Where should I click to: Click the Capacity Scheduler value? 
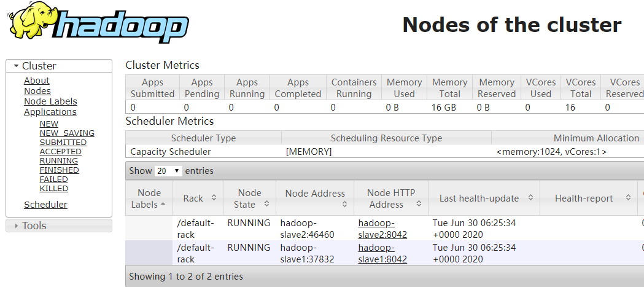point(171,152)
